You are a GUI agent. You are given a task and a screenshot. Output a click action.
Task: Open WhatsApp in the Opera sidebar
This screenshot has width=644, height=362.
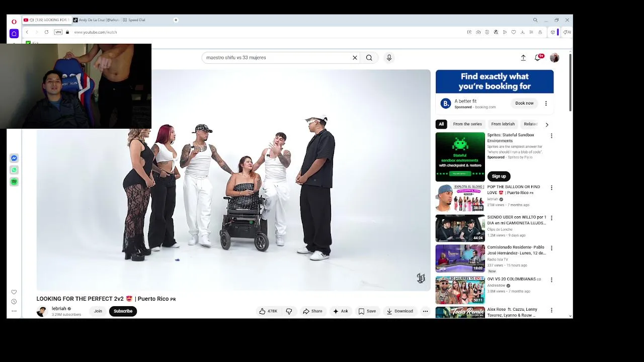14,170
